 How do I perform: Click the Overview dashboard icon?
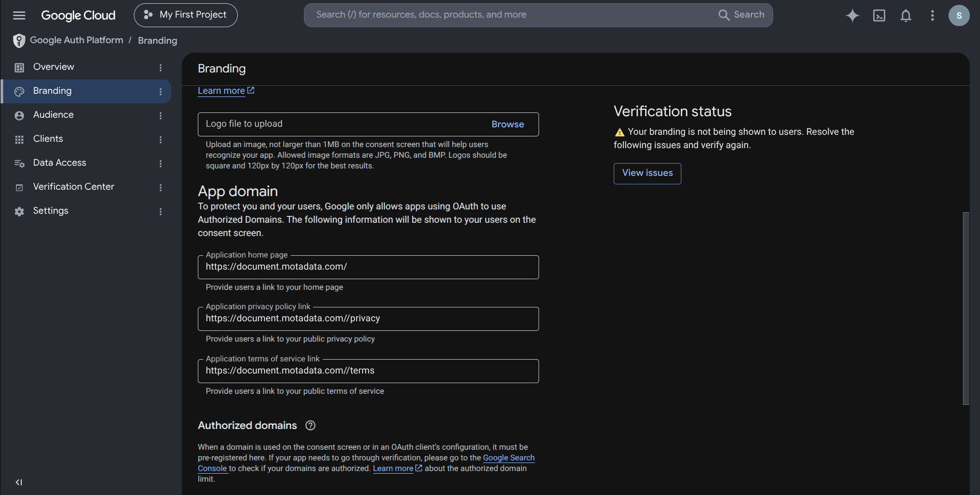19,68
